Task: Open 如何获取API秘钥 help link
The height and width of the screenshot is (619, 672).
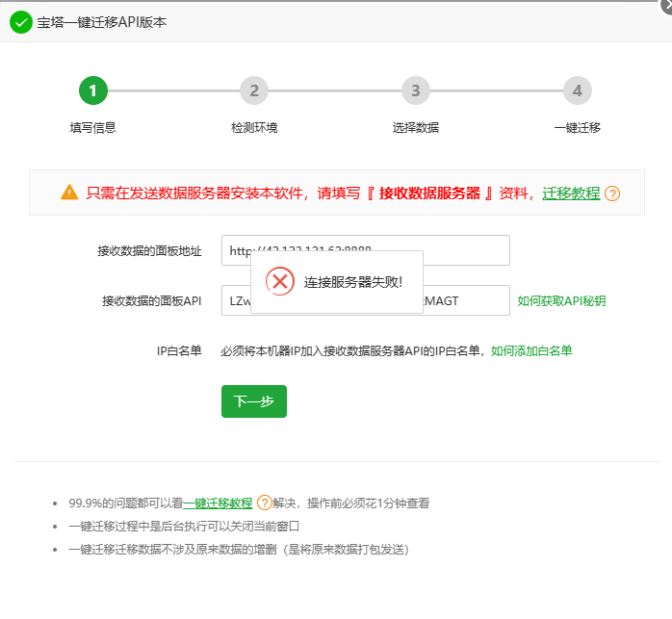Action: (x=561, y=301)
